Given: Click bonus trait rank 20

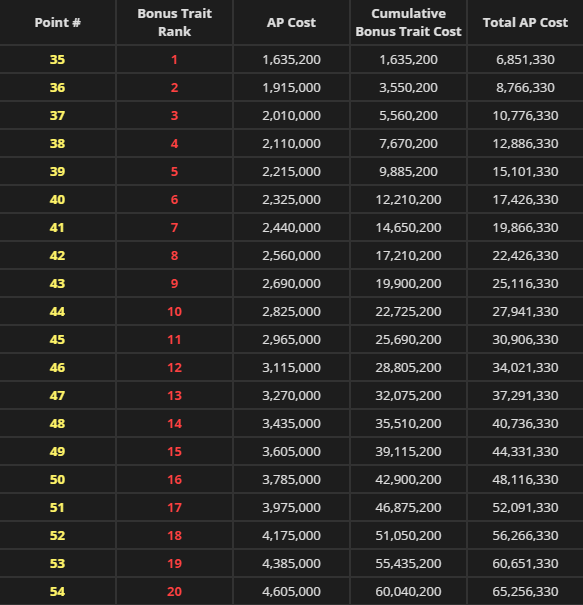Looking at the screenshot, I should [174, 591].
